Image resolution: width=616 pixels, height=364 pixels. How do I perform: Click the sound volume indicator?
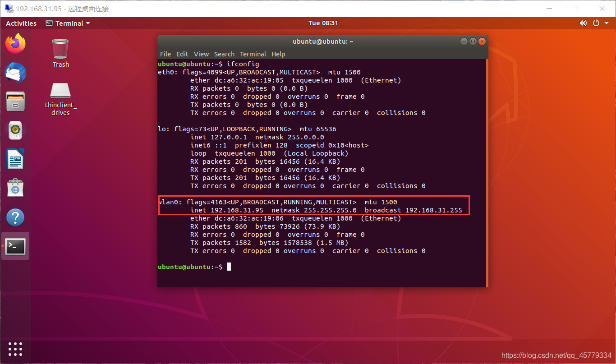(583, 23)
